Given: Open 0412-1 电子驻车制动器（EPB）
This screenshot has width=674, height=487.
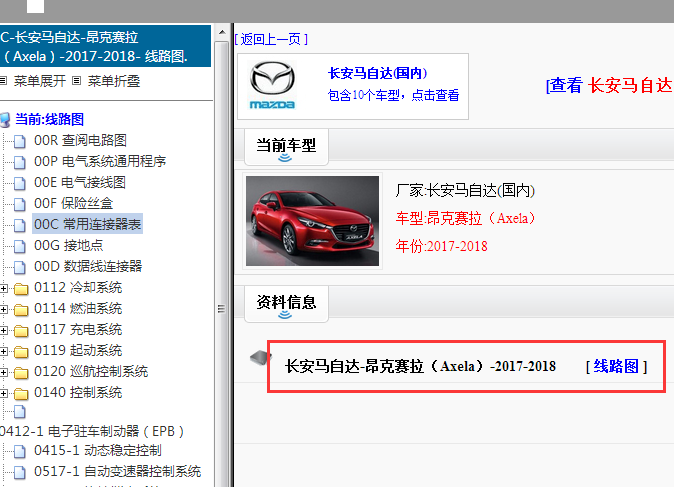Looking at the screenshot, I should point(92,431).
